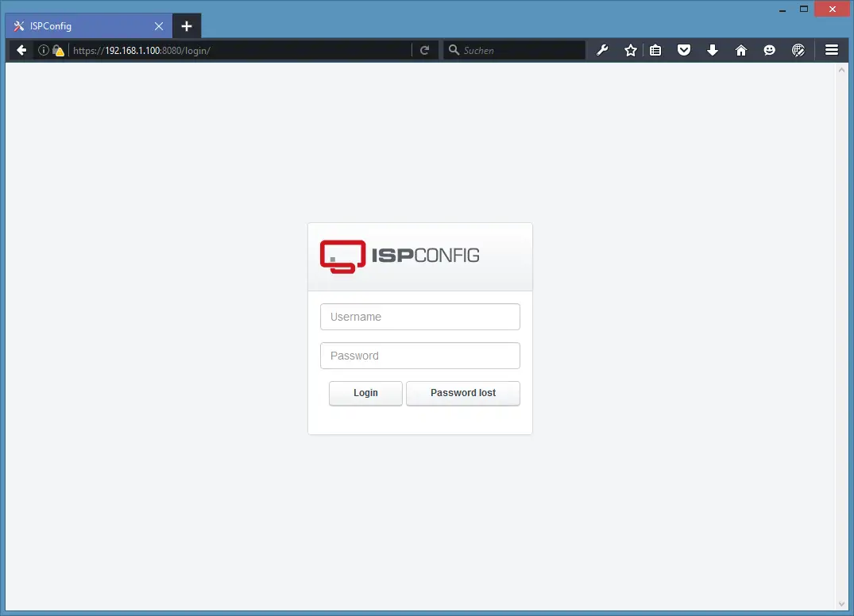
Task: Open site information icon in address bar
Action: (x=43, y=50)
